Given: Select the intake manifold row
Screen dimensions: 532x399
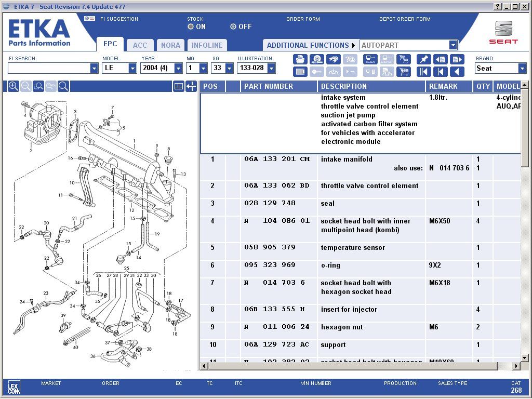Looking at the screenshot, I should point(361,168).
